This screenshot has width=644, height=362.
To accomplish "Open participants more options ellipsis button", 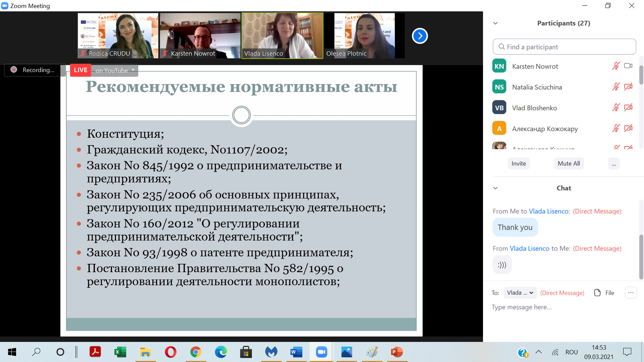I will click(x=614, y=163).
